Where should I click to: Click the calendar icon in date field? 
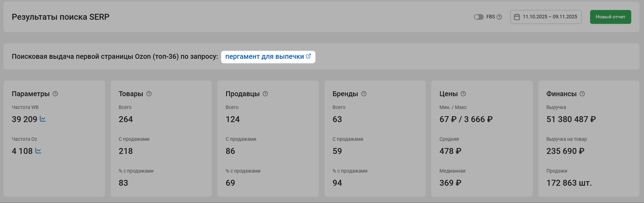(517, 17)
